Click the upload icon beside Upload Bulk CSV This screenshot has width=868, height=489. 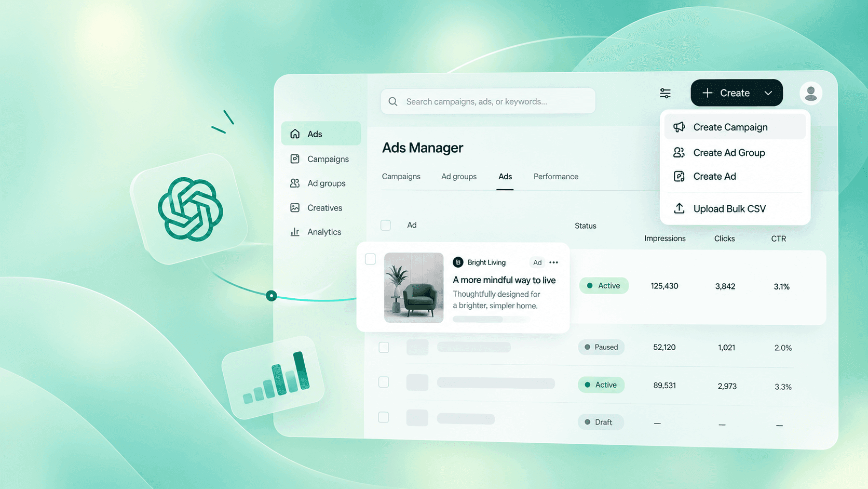click(x=679, y=208)
